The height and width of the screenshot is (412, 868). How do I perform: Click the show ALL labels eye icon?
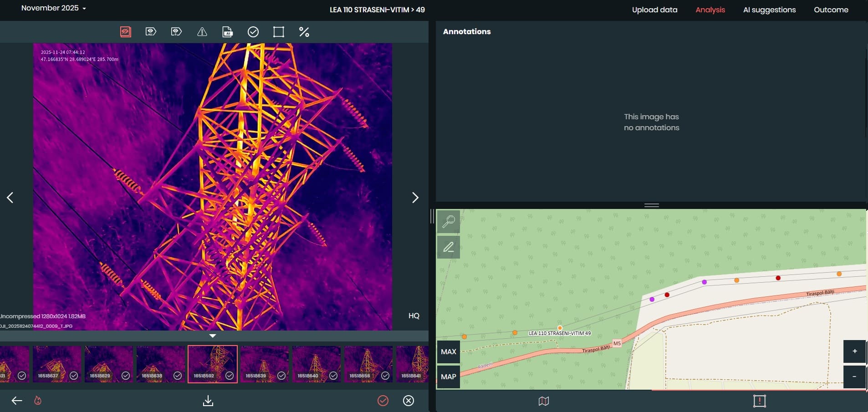click(151, 32)
